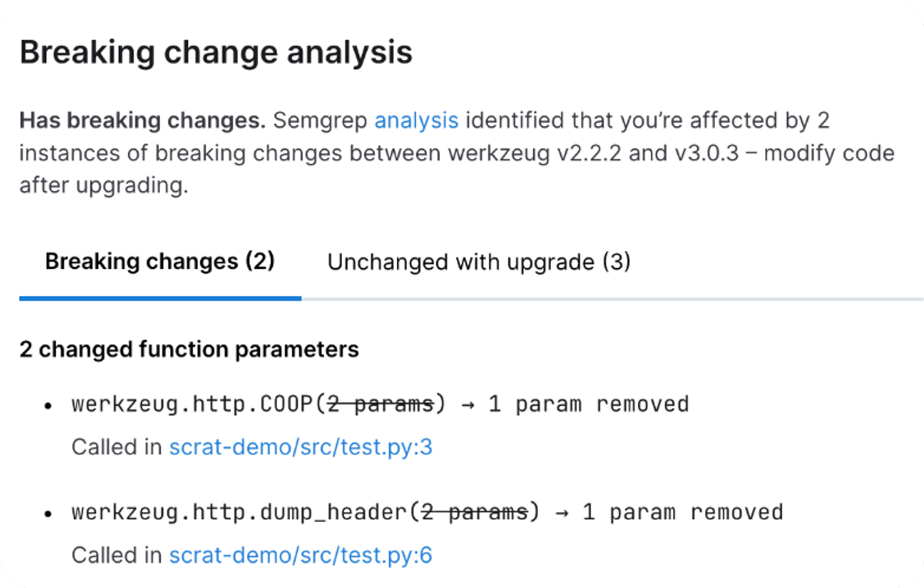Click the bullet before werkzeug.http.dump_header

[48, 514]
